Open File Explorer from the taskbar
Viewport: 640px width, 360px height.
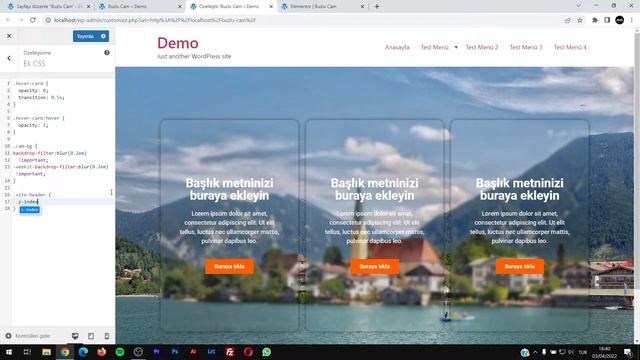(46, 352)
